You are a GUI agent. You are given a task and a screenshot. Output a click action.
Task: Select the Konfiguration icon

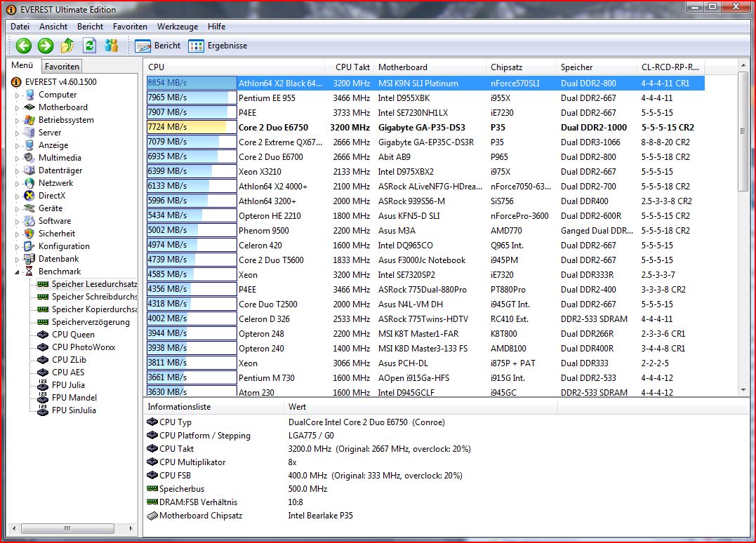(x=30, y=246)
